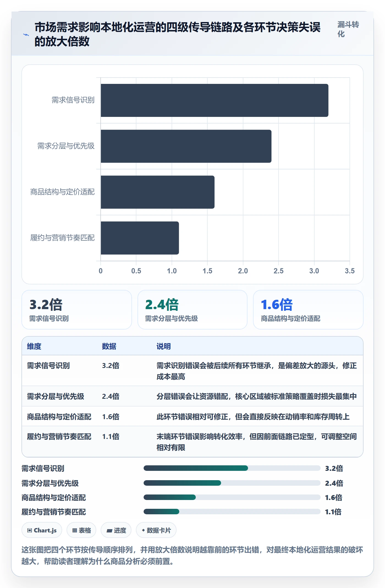The height and width of the screenshot is (588, 385).
Task: Click the lightning icon beside the title
Action: [x=26, y=35]
